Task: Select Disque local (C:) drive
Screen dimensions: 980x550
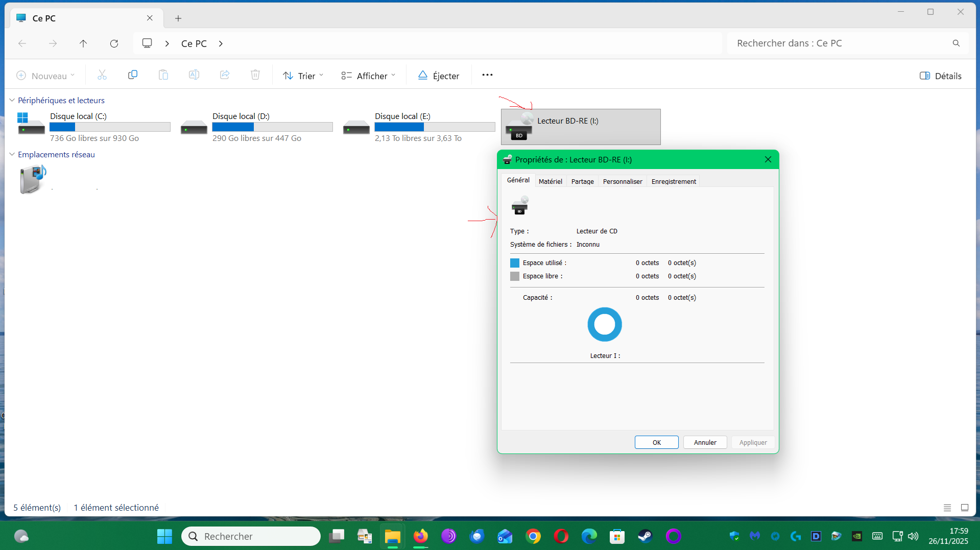Action: 94,127
